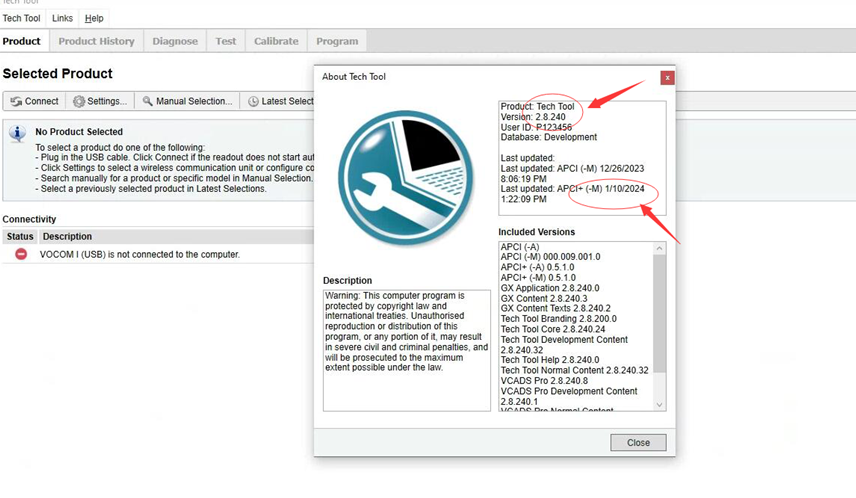Click 'Product: Tech Tool' line

[x=537, y=106]
